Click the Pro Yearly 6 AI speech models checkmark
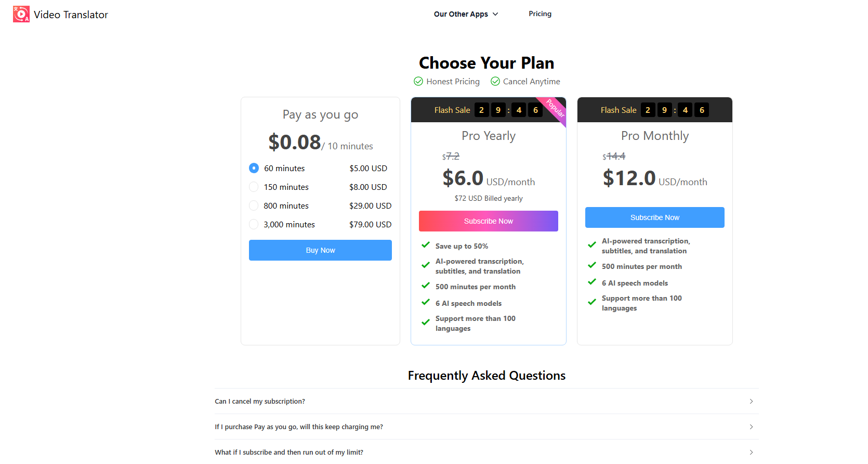Viewport: 868px width, 464px height. coord(426,302)
